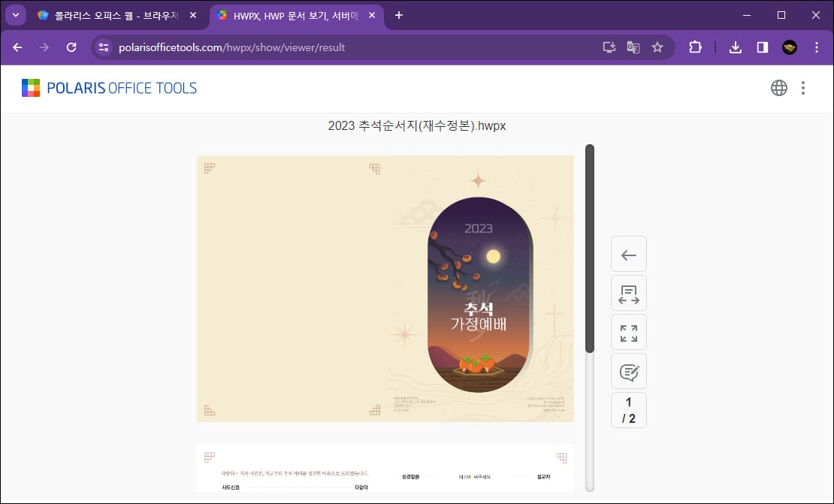Screen dimensions: 834x504
Task: Open the language globe icon in the header
Action: click(x=779, y=87)
